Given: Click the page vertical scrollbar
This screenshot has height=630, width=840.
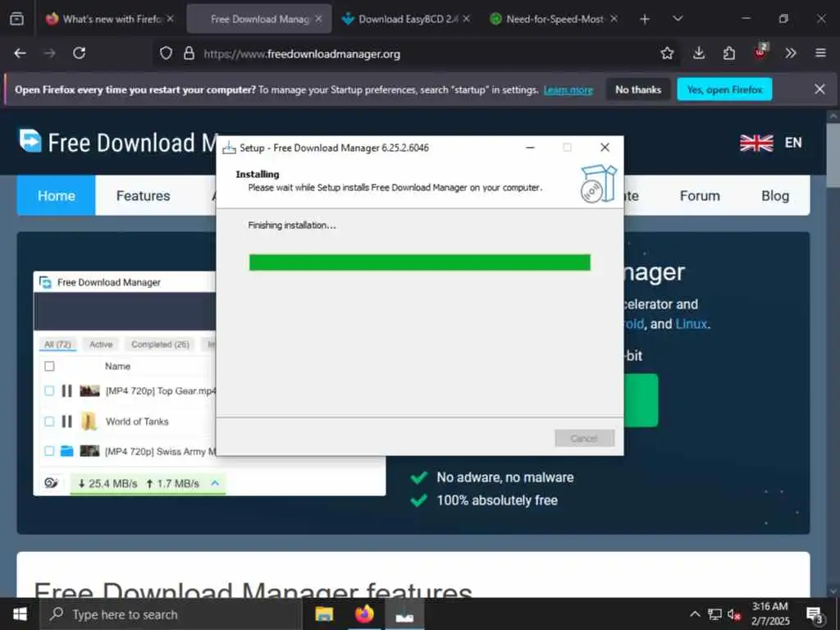Looking at the screenshot, I should (x=833, y=354).
